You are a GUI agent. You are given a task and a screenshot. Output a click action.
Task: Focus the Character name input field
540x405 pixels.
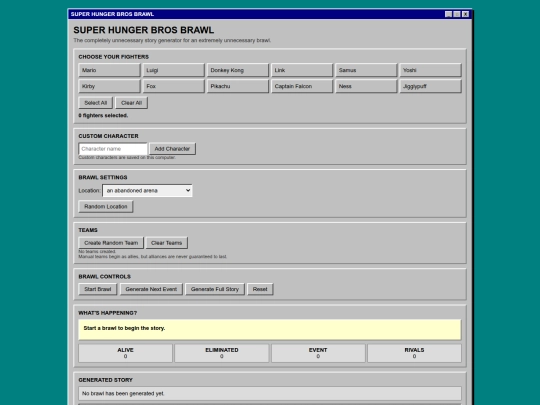(113, 149)
